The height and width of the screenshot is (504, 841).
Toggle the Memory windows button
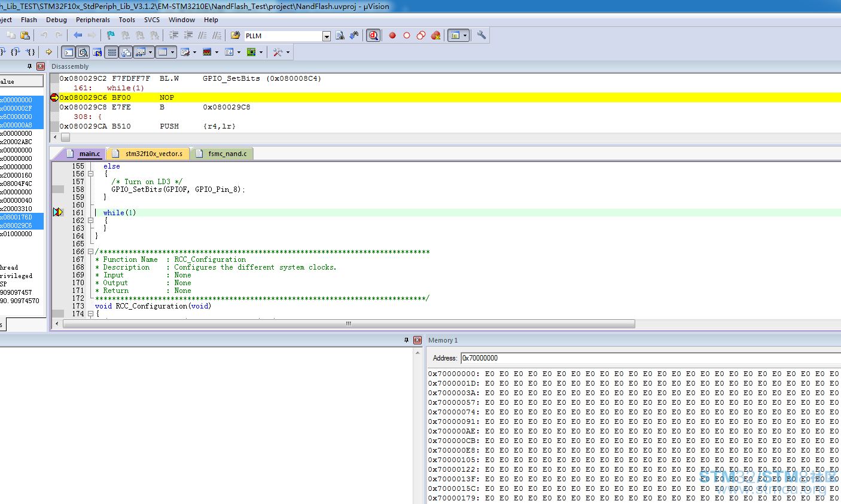(163, 52)
